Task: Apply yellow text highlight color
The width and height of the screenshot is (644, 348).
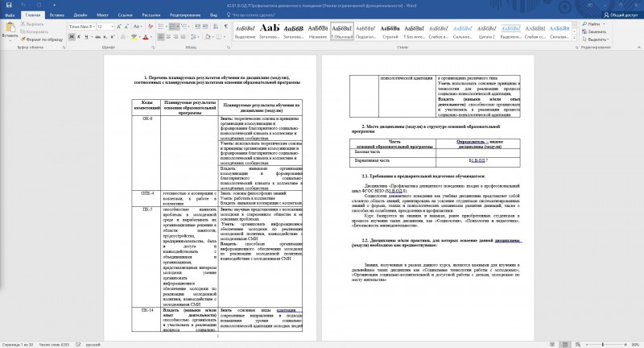Action: tap(134, 37)
